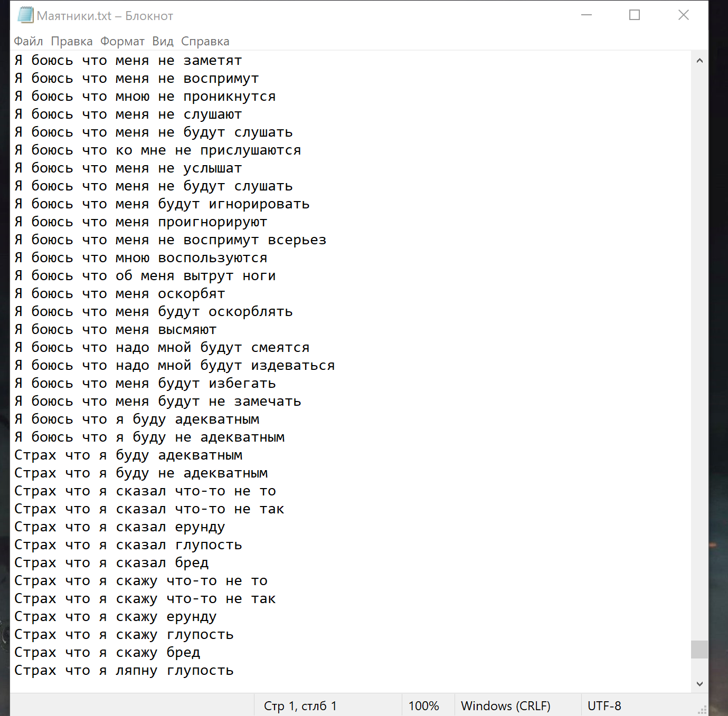
Task: Click line 'Я боюсь что меня будут не замечать'
Action: [158, 402]
